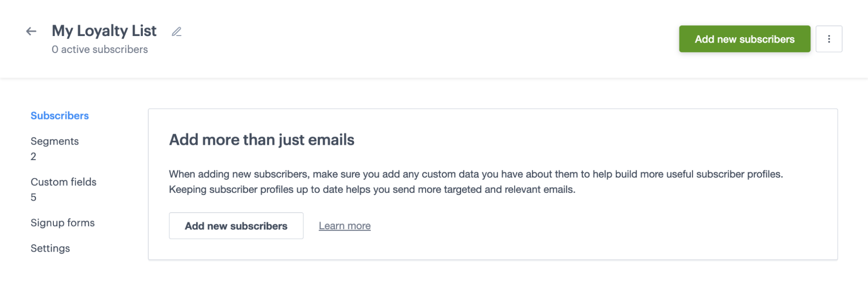Click the Add more than just emails heading
The height and width of the screenshot is (303, 868).
(261, 140)
